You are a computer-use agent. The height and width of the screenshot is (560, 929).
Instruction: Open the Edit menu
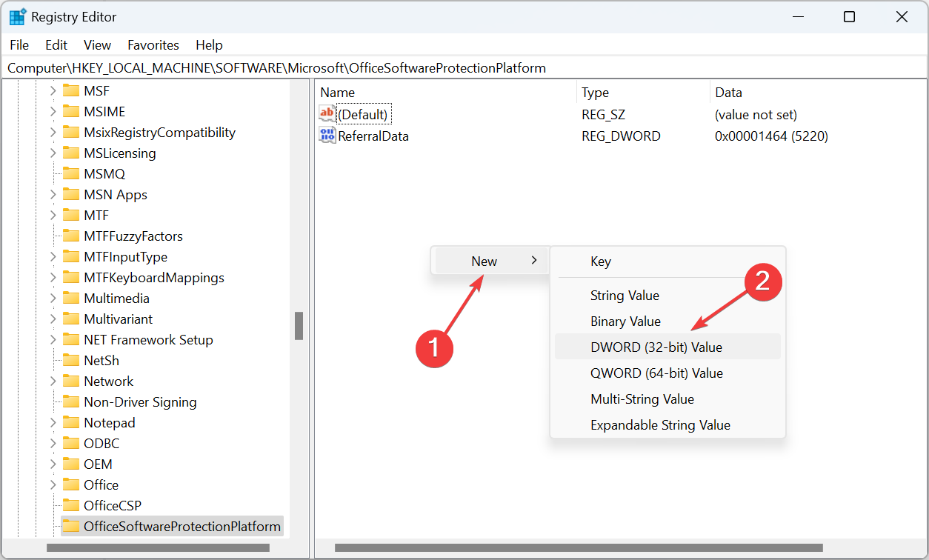pyautogui.click(x=56, y=45)
